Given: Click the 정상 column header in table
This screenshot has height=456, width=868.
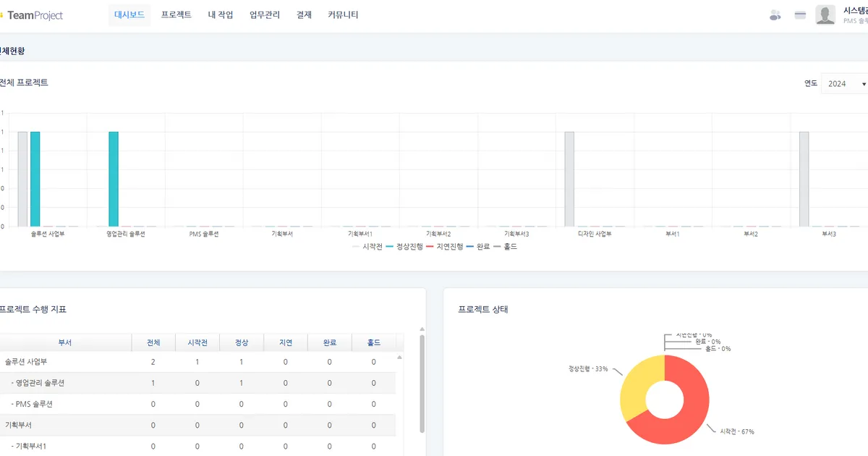Looking at the screenshot, I should click(x=242, y=343).
